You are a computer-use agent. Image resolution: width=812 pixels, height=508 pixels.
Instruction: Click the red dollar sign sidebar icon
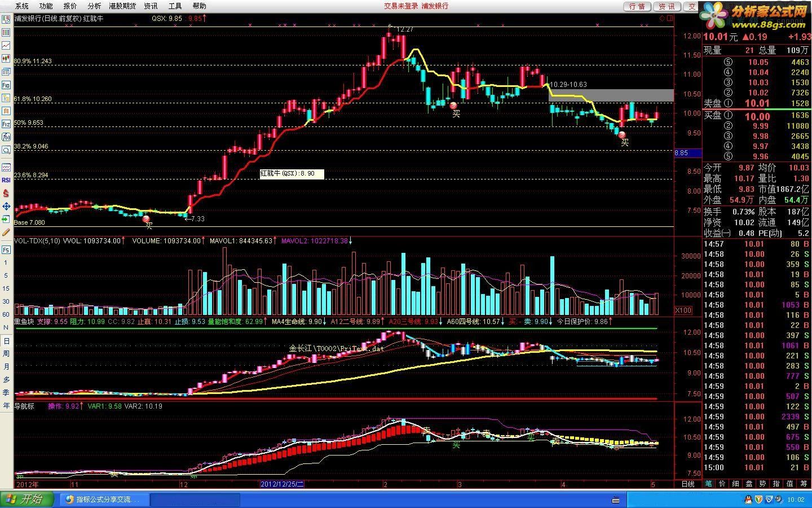click(6, 193)
